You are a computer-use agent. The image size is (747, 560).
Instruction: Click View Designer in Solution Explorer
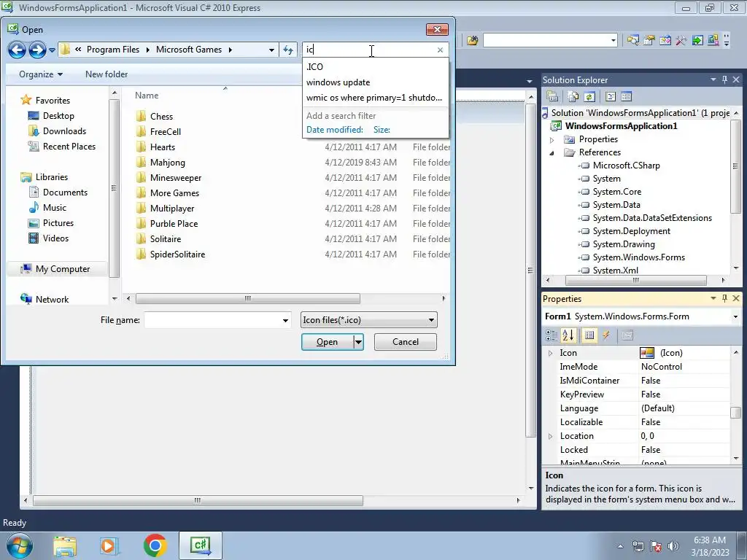coord(626,97)
